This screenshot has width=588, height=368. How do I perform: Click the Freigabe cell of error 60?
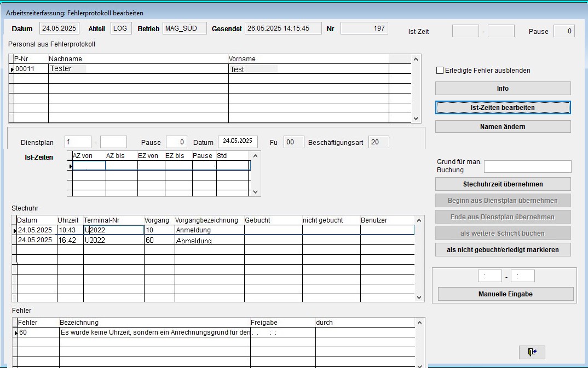(283, 332)
